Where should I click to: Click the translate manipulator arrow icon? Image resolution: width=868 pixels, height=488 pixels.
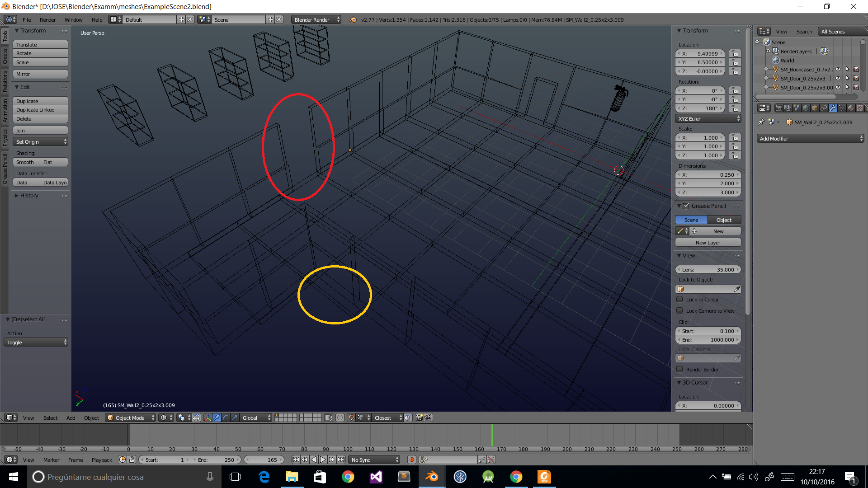point(217,418)
